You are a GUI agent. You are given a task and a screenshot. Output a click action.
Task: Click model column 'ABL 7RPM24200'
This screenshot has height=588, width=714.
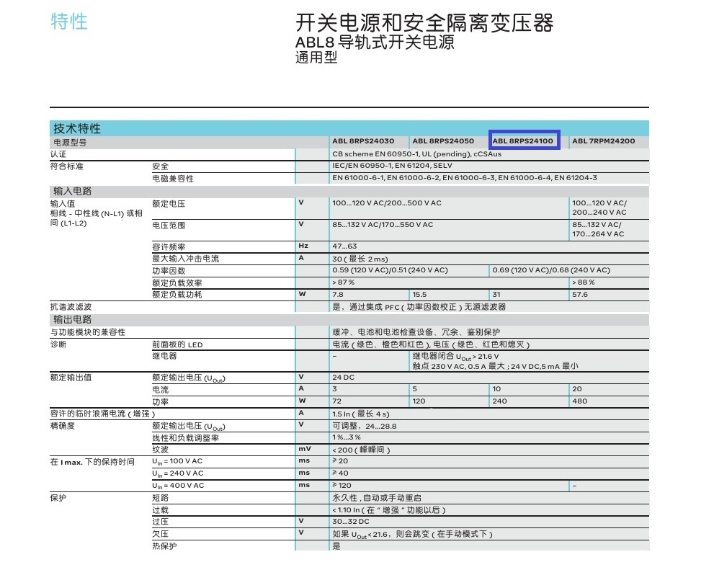pos(603,141)
